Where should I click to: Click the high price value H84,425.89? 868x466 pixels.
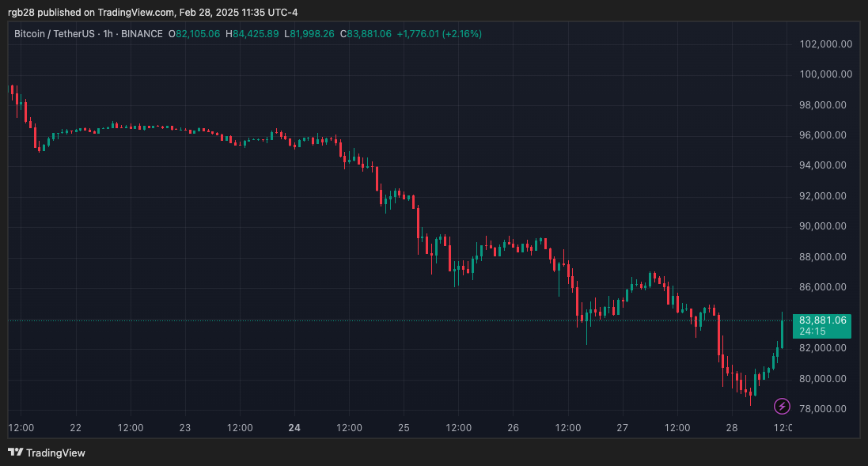click(x=252, y=34)
